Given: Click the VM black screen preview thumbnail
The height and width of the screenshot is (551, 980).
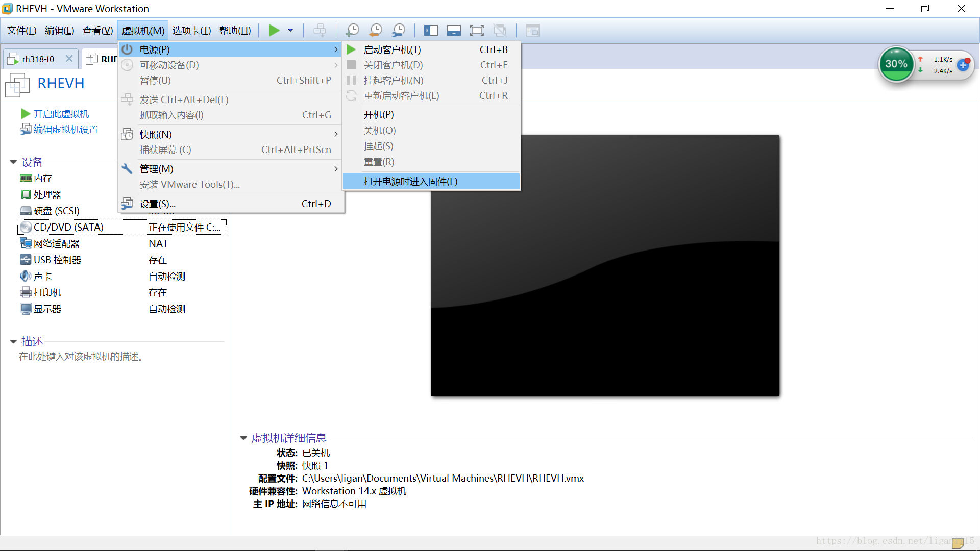Looking at the screenshot, I should point(605,265).
